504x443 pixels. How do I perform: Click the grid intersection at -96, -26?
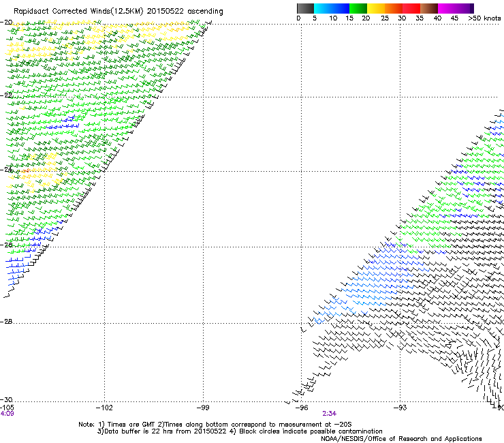pos(302,247)
